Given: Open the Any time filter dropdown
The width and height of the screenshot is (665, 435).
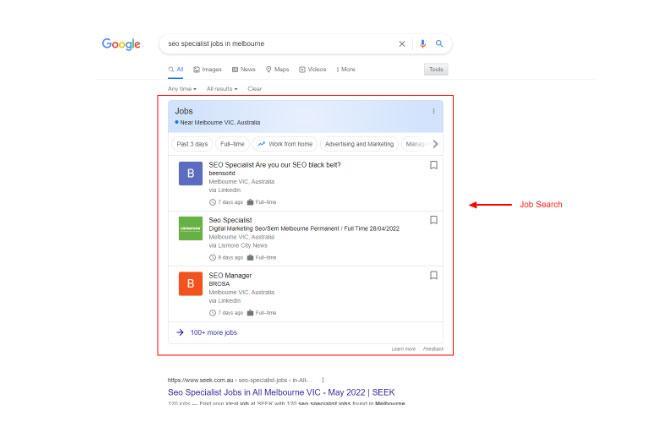Looking at the screenshot, I should [x=182, y=89].
